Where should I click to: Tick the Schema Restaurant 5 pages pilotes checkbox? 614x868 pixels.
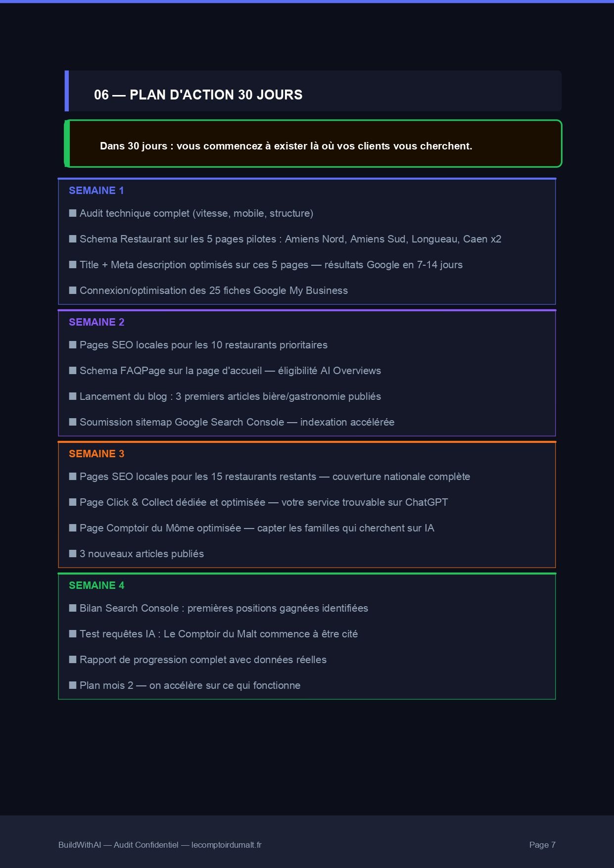pyautogui.click(x=73, y=239)
